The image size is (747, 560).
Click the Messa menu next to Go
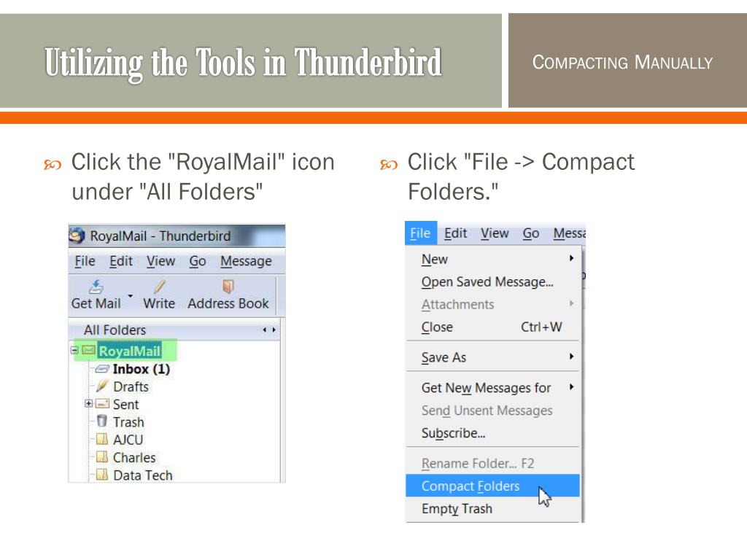[569, 233]
